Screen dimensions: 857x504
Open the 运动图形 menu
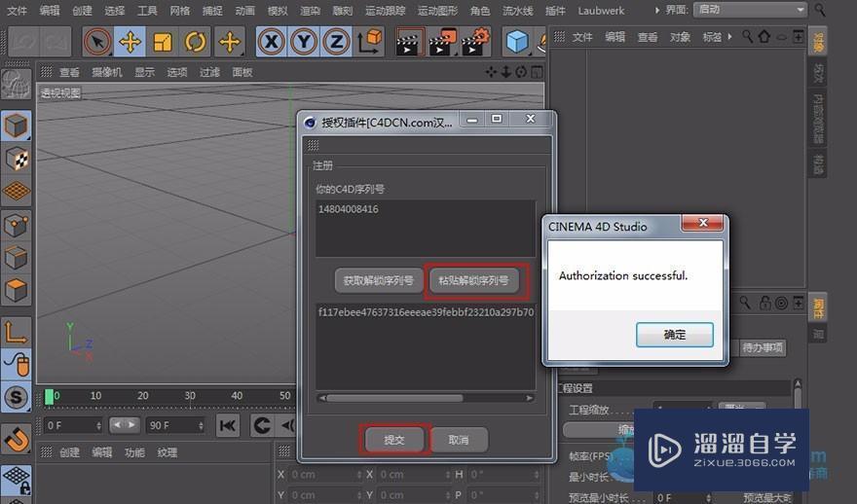coord(437,11)
